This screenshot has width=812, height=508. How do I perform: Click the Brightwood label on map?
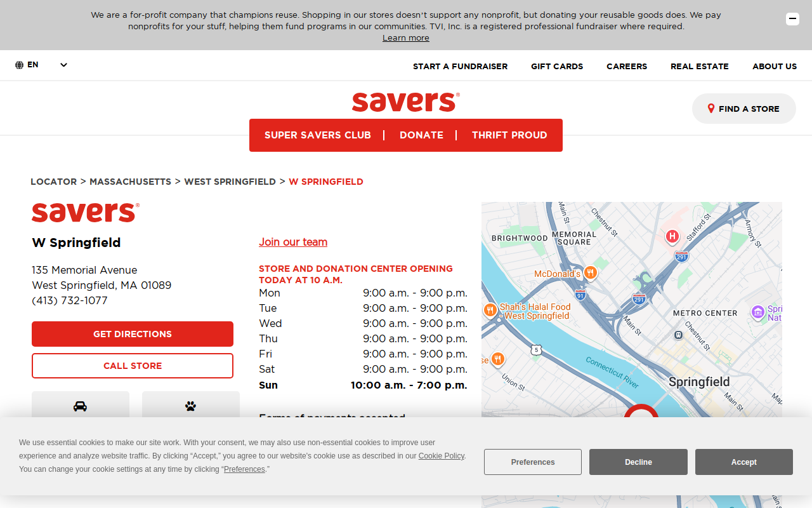pos(520,238)
